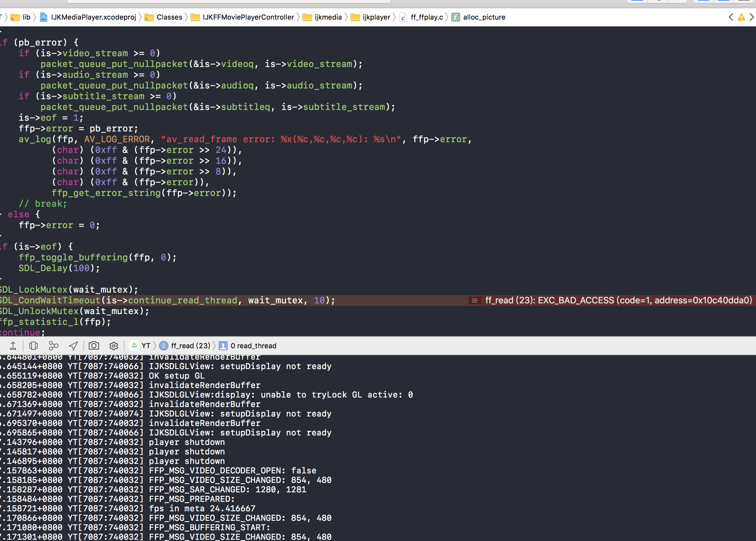
Task: Click console line 'OK setup GL'
Action: (x=177, y=376)
